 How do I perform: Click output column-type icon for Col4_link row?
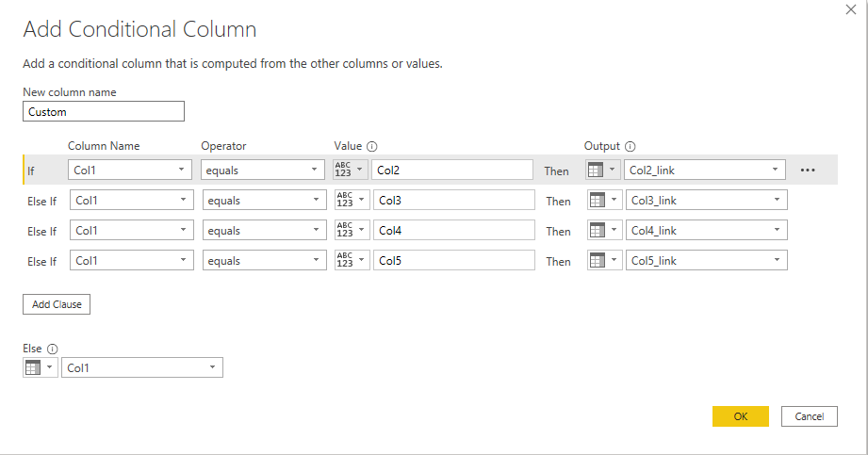[x=604, y=230]
